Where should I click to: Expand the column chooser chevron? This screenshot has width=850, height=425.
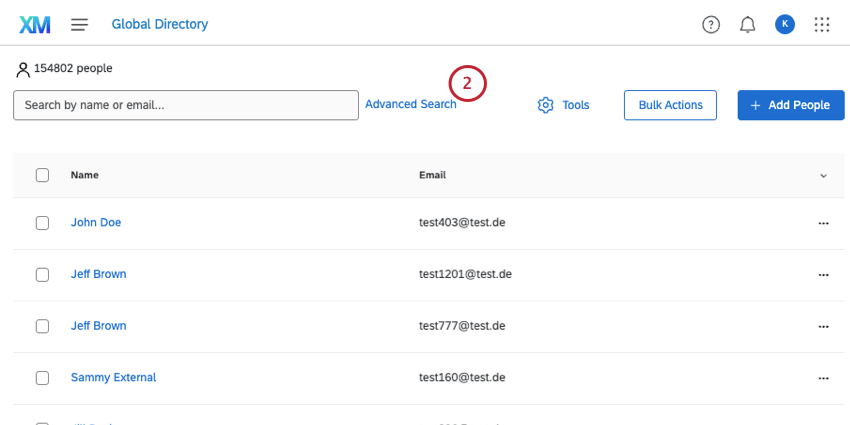click(823, 176)
